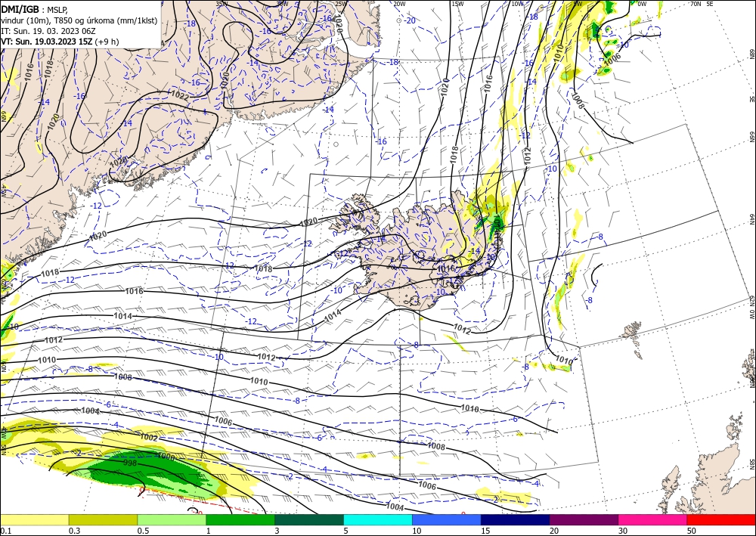Click the 10W longitude label
Image resolution: width=756 pixels, height=536 pixels.
coord(517,4)
